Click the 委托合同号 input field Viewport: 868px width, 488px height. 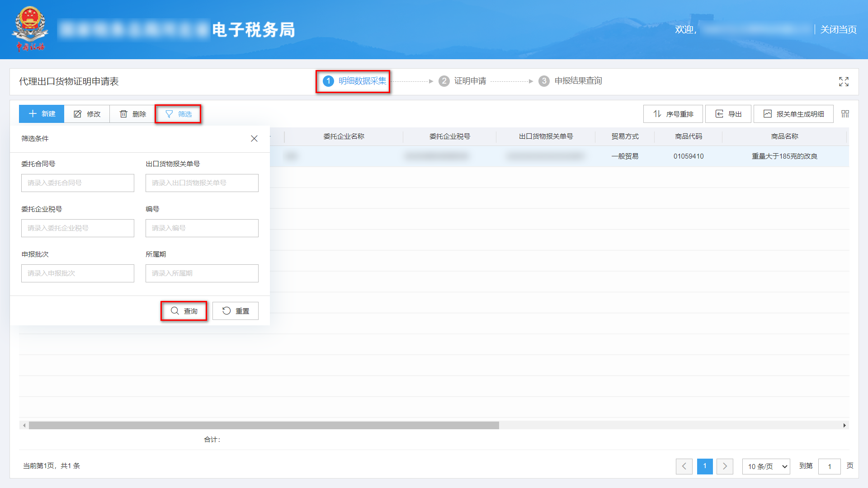[77, 183]
